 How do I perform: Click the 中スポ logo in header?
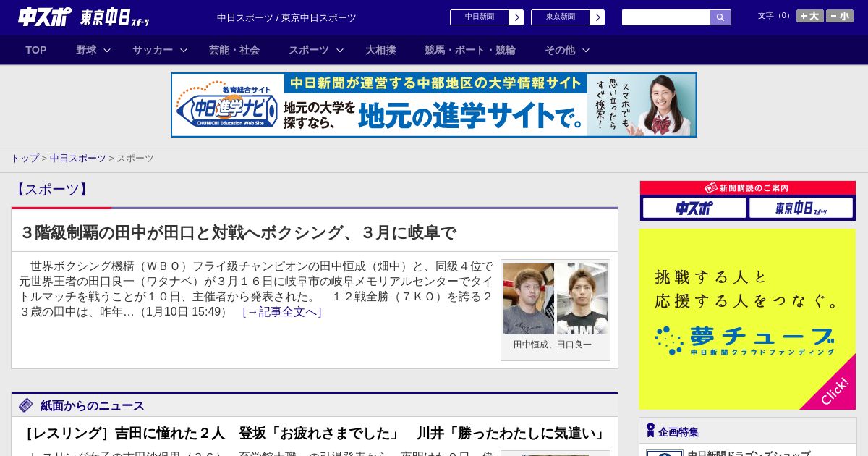click(x=45, y=17)
